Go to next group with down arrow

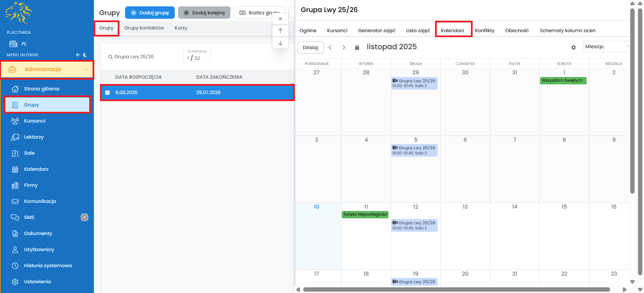pos(280,43)
